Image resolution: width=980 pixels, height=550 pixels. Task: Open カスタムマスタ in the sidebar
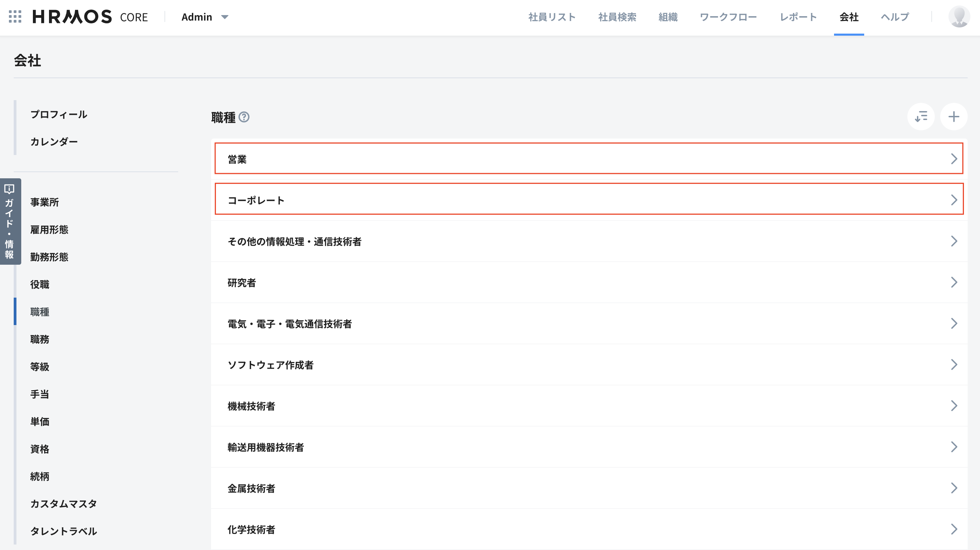click(x=63, y=504)
